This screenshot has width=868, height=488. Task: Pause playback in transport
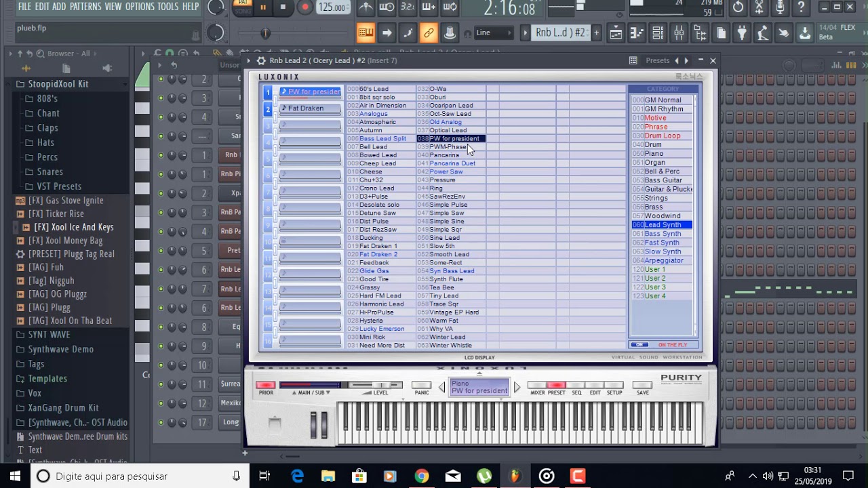point(263,7)
